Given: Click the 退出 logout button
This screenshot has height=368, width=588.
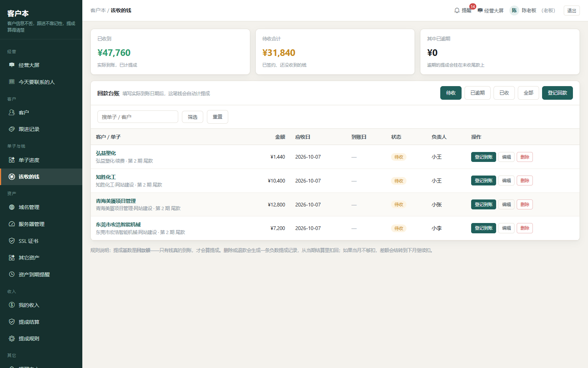Looking at the screenshot, I should (x=572, y=10).
